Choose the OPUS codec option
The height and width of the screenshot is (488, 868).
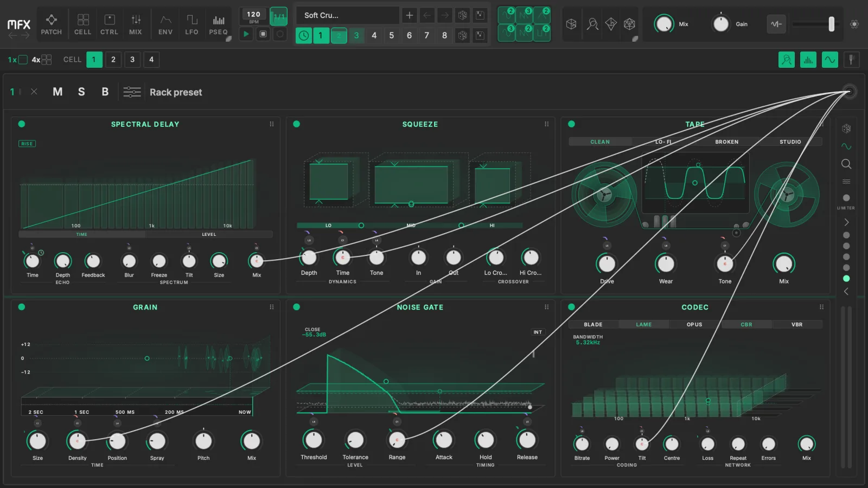[694, 324]
